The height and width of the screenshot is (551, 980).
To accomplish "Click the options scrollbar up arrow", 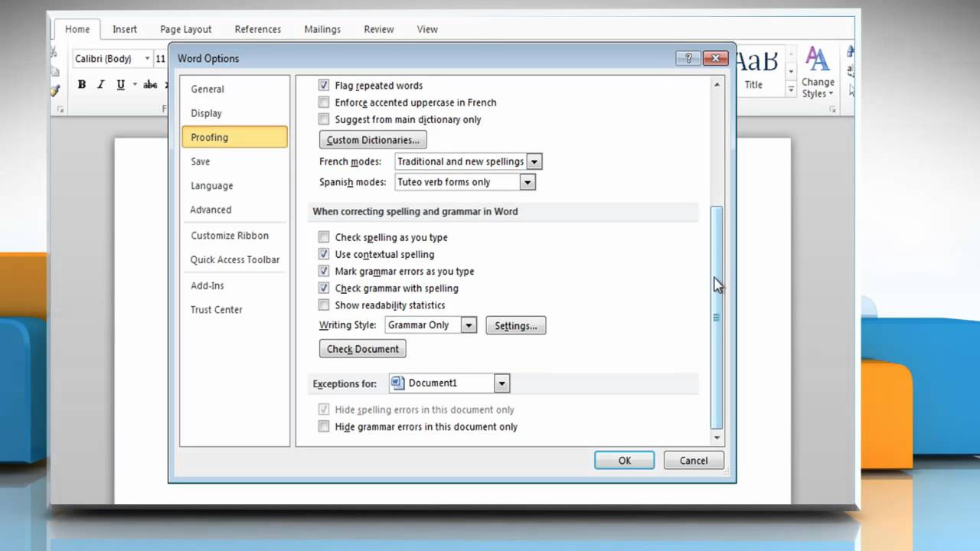I will pyautogui.click(x=717, y=84).
